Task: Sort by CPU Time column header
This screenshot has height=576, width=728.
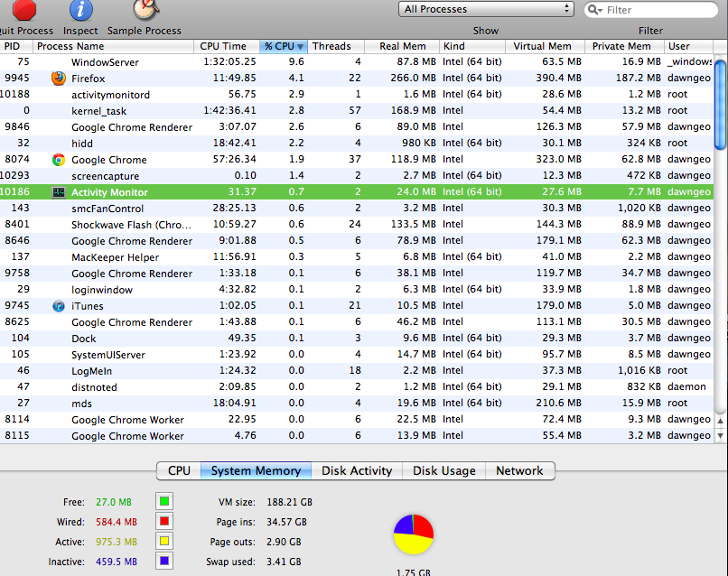Action: 227,46
